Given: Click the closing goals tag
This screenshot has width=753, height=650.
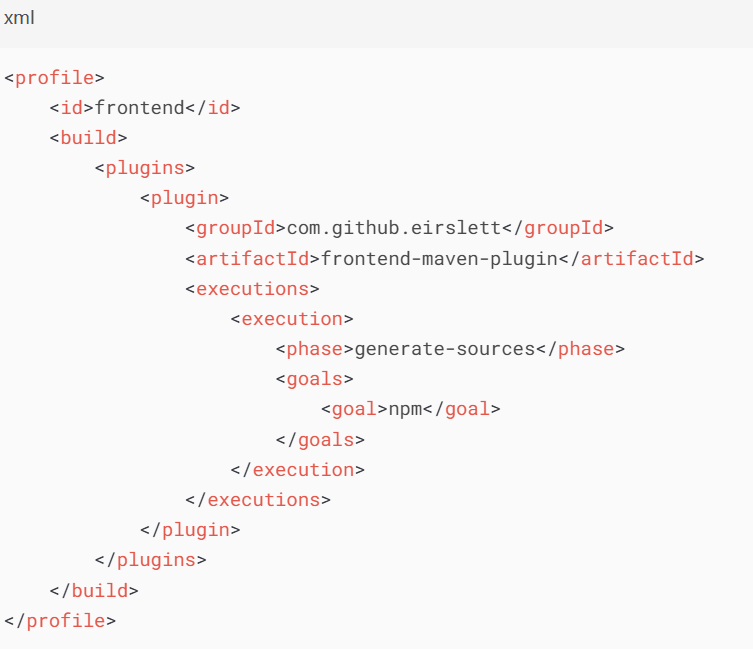Looking at the screenshot, I should [320, 440].
